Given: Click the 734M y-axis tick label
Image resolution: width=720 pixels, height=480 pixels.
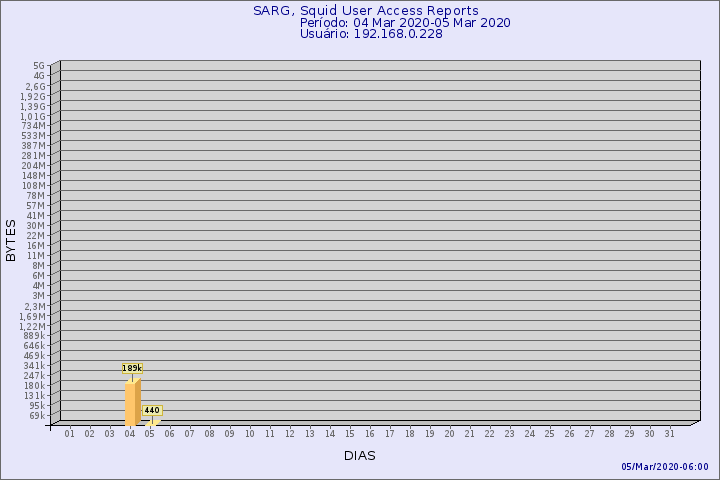Looking at the screenshot, I should click(x=34, y=126).
